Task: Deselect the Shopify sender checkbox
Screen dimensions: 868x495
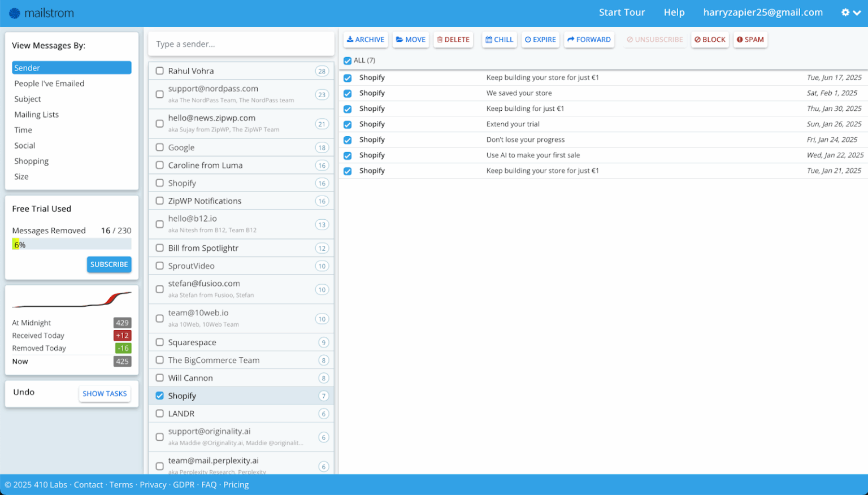Action: click(x=159, y=396)
